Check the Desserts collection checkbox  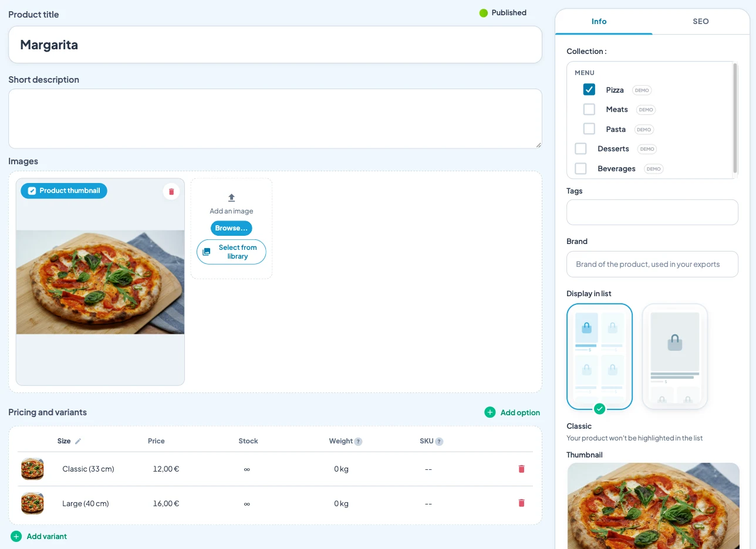[x=580, y=149]
